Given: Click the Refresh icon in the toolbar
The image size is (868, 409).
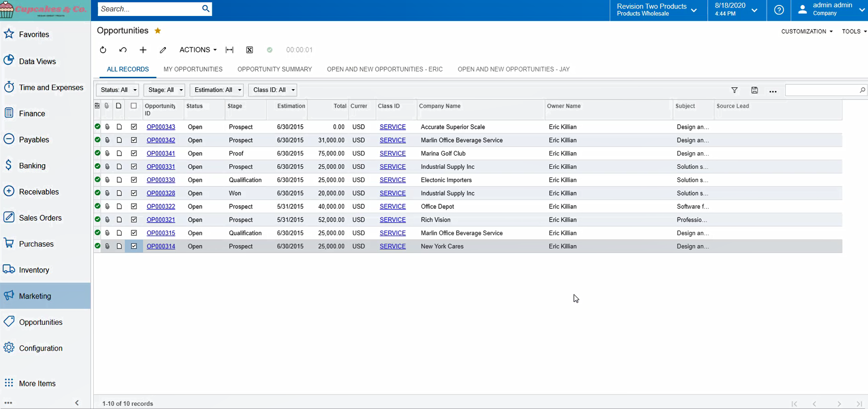Looking at the screenshot, I should pos(103,50).
